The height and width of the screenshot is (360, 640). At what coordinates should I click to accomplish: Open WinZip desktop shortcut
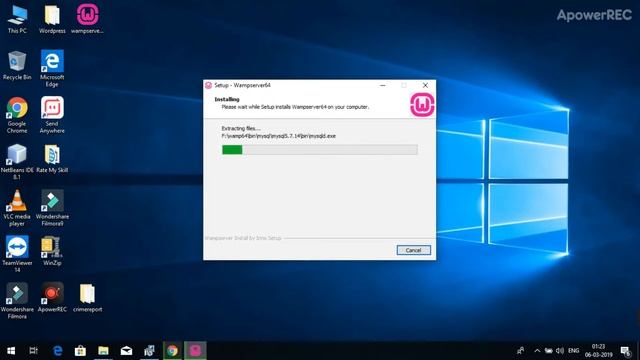pos(52,251)
